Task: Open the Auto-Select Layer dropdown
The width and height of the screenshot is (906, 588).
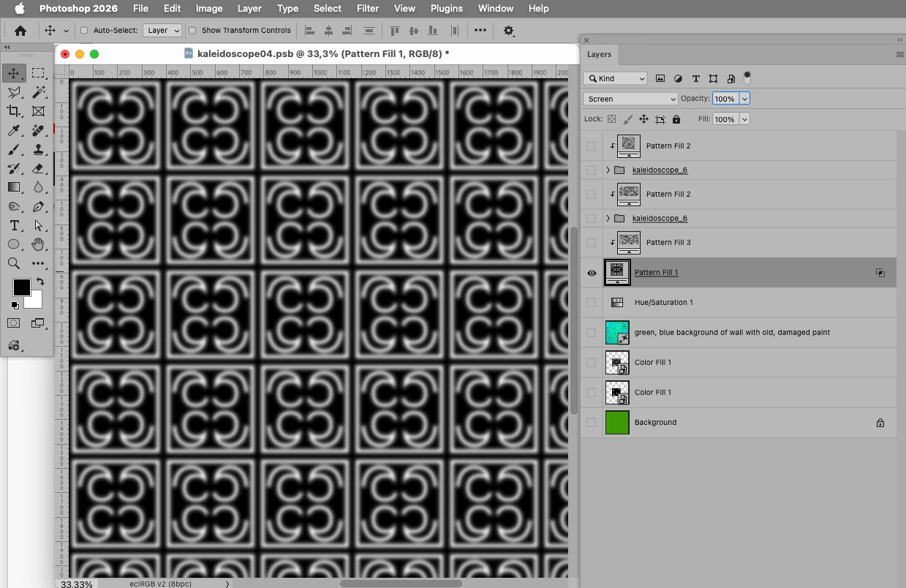Action: click(162, 30)
